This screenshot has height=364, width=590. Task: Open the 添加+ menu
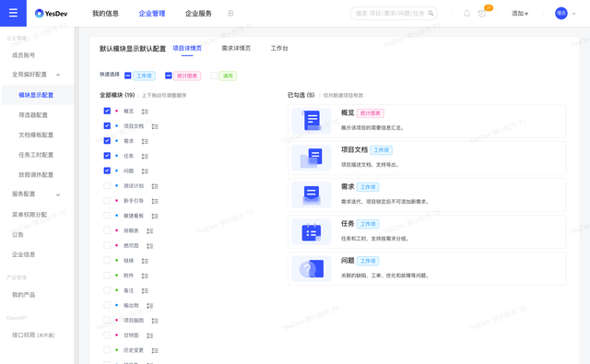[x=520, y=14]
